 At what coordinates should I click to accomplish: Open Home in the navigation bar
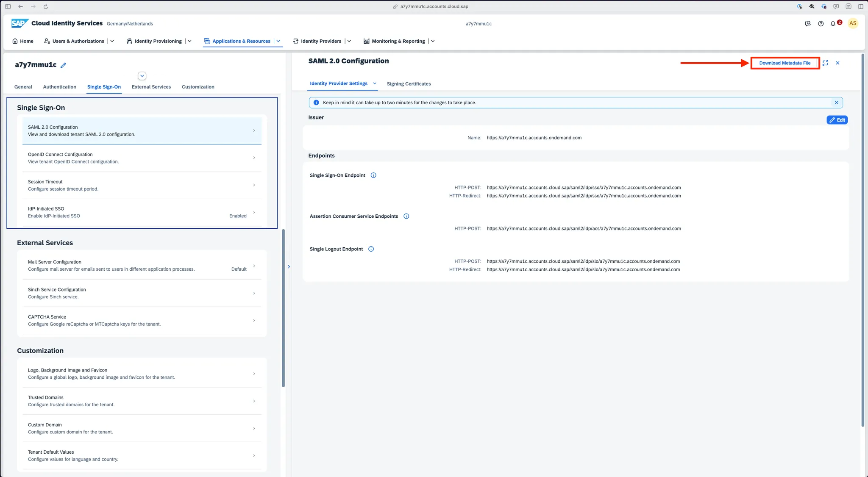point(23,41)
